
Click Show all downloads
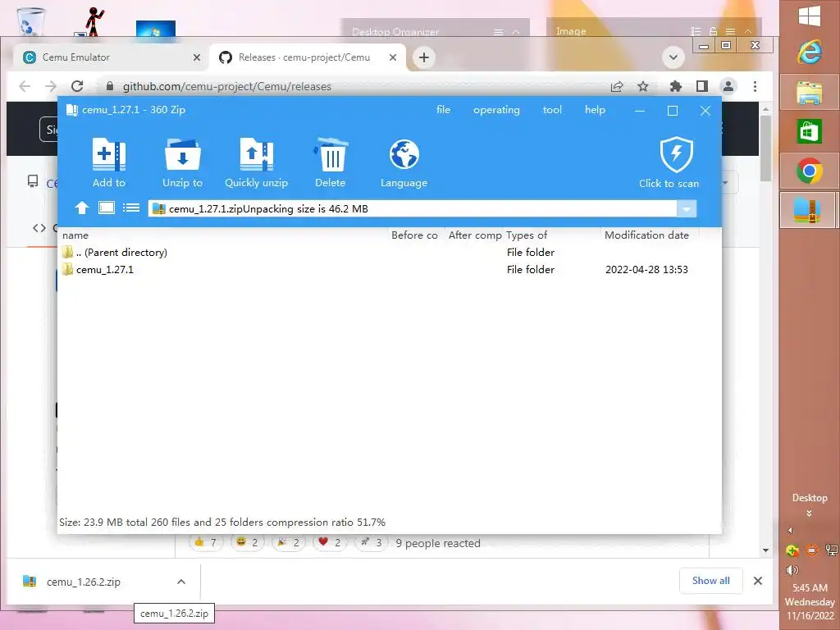tap(710, 581)
